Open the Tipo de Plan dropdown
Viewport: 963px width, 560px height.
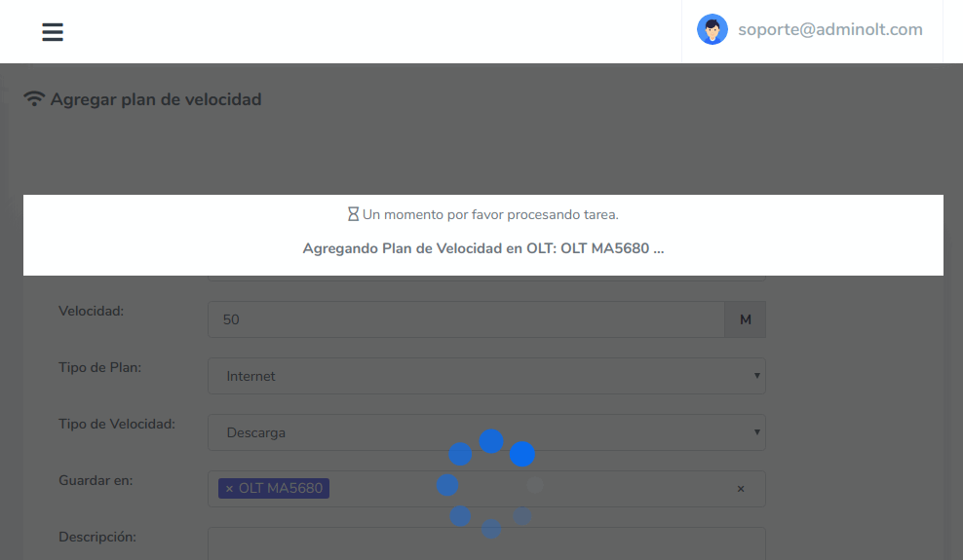[x=485, y=376]
